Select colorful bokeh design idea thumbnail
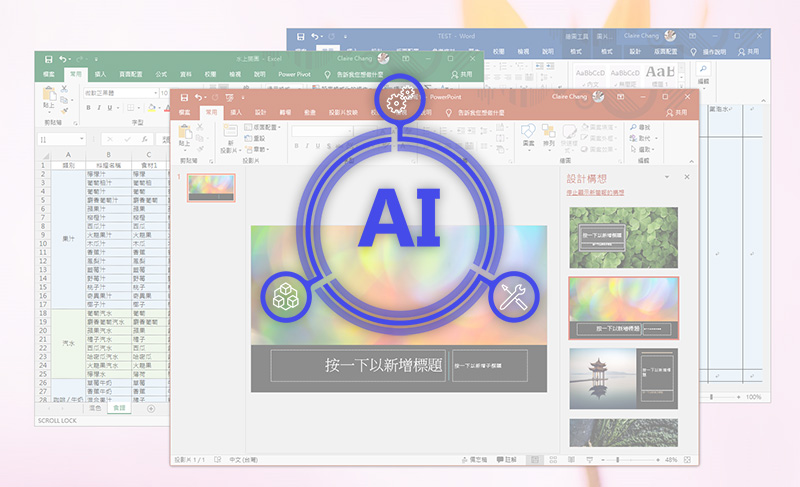Screen dimensions: 800x487 coord(623,308)
